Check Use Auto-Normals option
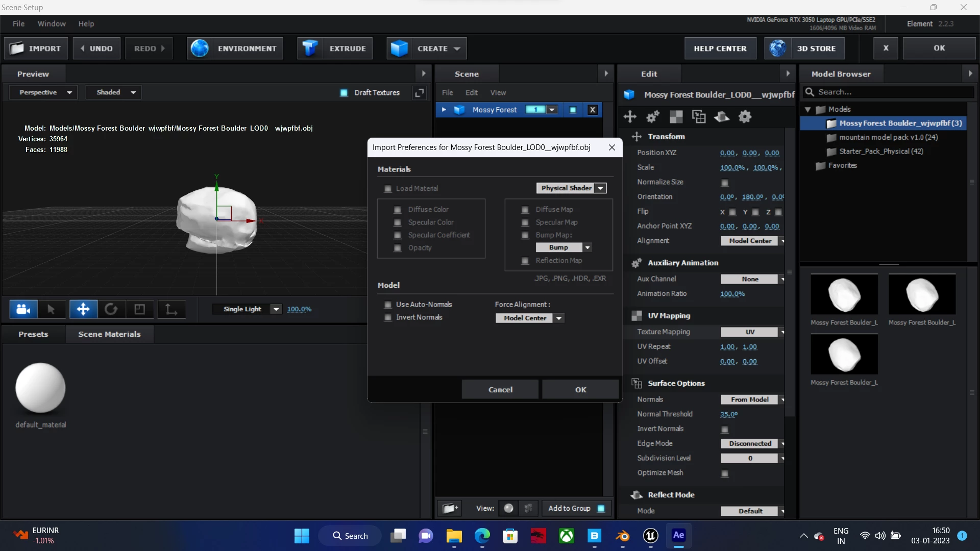 tap(388, 305)
